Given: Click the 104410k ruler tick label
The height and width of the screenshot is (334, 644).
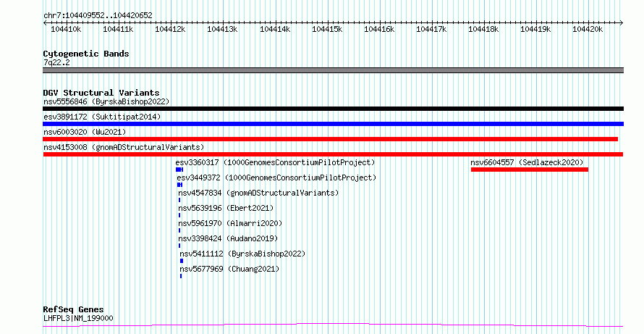Looking at the screenshot, I should pyautogui.click(x=66, y=29).
